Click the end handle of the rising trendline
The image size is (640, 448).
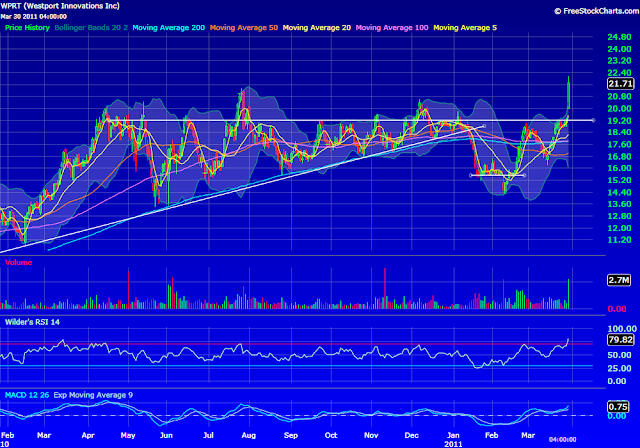(x=484, y=126)
